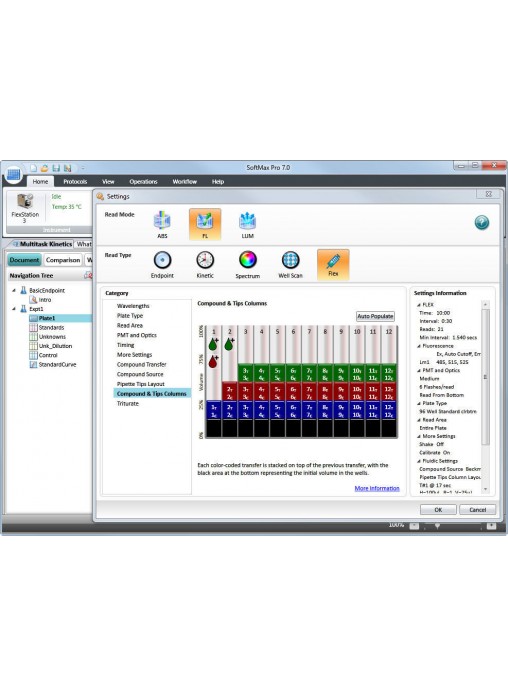The width and height of the screenshot is (508, 696).
Task: Click the FlexStation 3 instrument icon
Action: tap(25, 201)
